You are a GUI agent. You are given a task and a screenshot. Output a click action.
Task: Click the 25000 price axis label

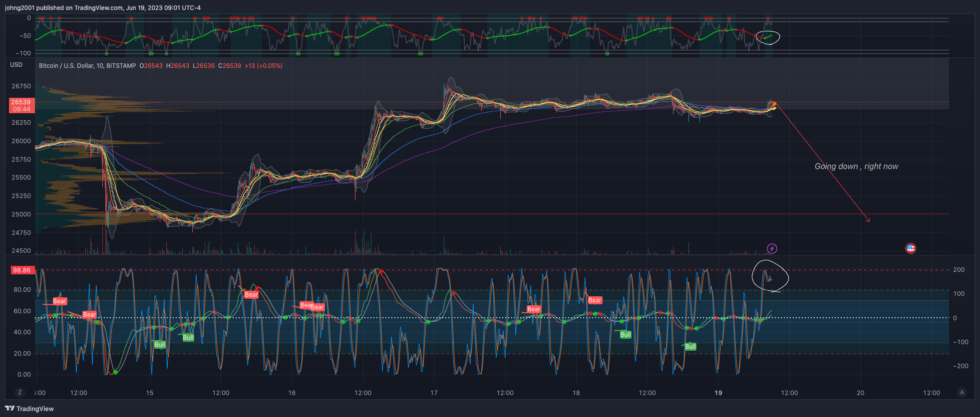(x=21, y=214)
